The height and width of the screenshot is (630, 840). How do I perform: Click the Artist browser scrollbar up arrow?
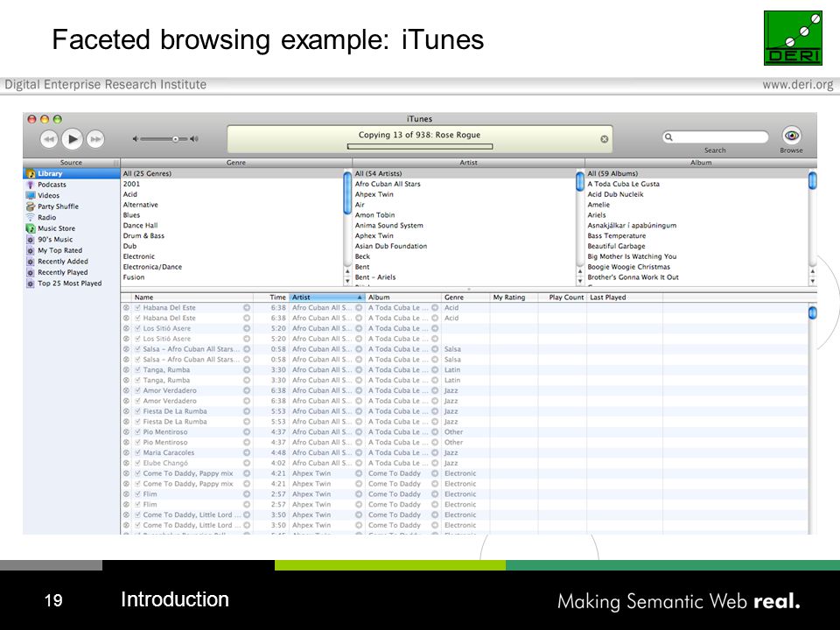[579, 271]
